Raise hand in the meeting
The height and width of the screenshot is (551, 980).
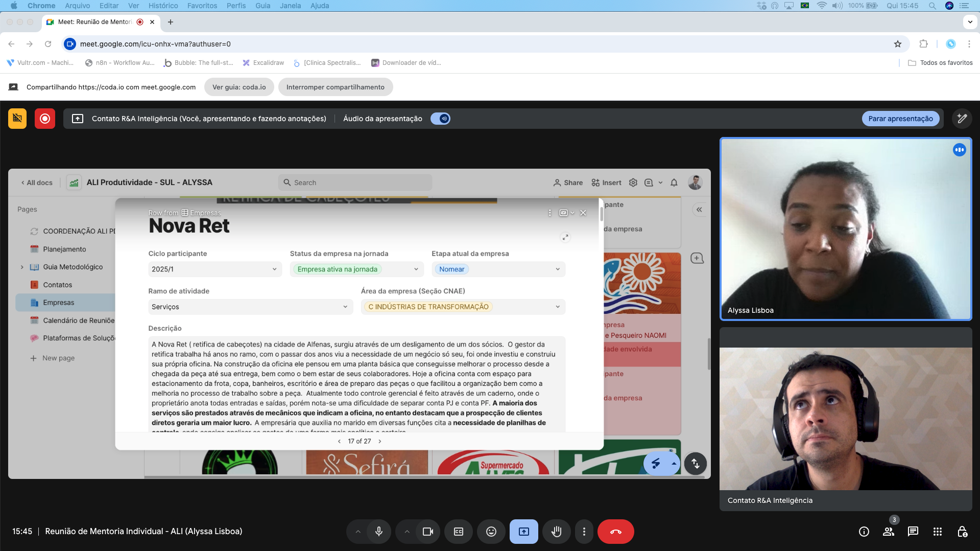pos(557,532)
